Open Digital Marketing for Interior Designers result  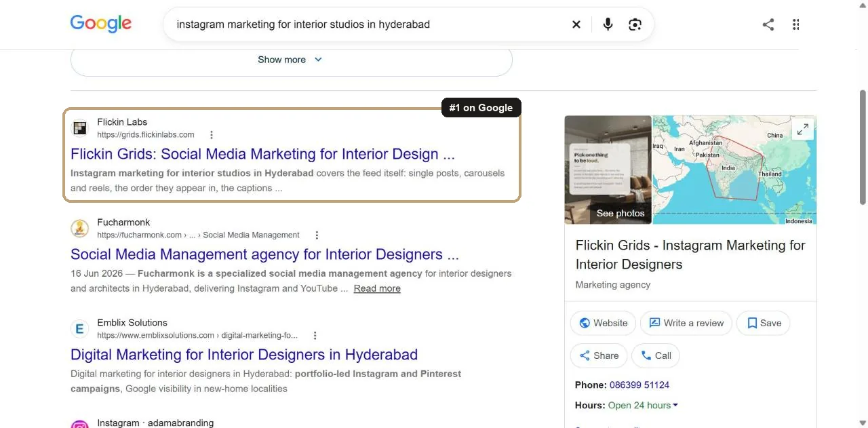244,355
